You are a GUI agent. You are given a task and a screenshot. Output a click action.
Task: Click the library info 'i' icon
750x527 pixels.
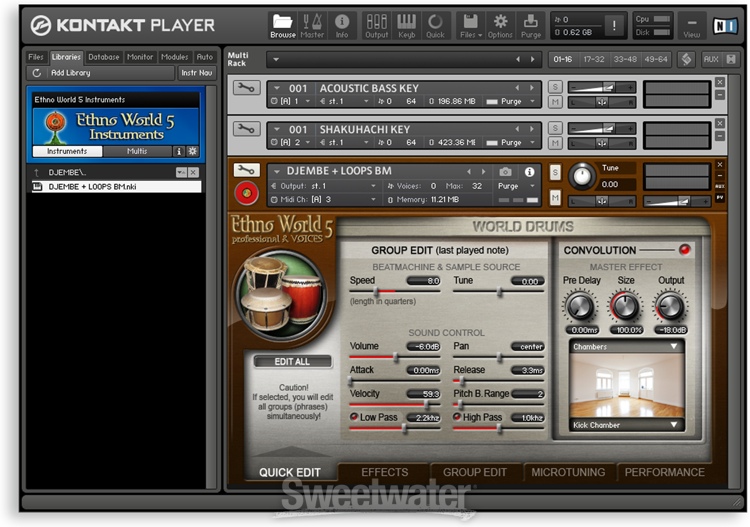tap(179, 151)
